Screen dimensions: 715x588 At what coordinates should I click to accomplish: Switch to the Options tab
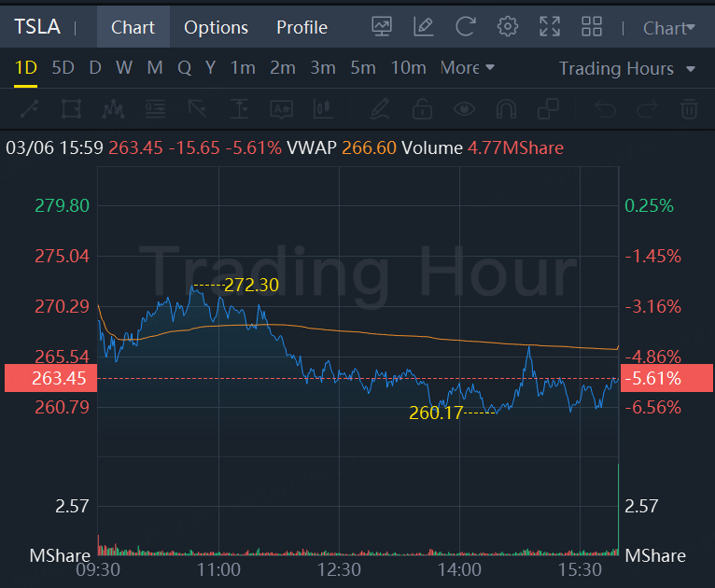[x=217, y=27]
